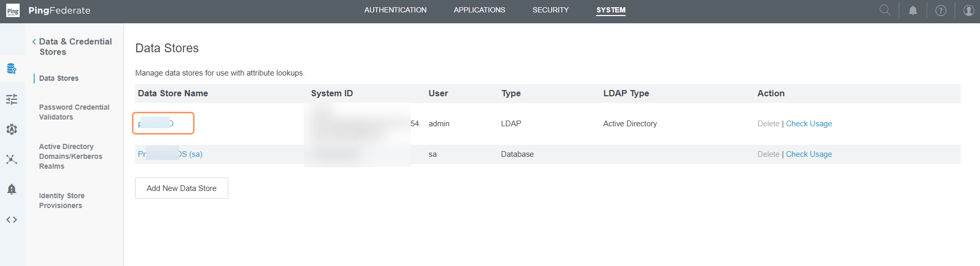Image resolution: width=980 pixels, height=266 pixels.
Task: Open the SYSTEM top menu
Action: [x=611, y=10]
